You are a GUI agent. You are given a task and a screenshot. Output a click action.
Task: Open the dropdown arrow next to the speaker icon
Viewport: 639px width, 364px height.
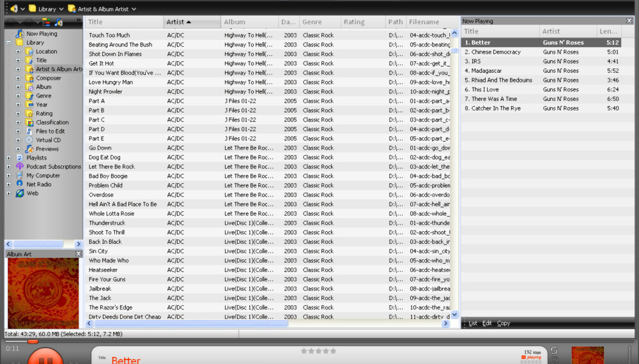[x=22, y=9]
